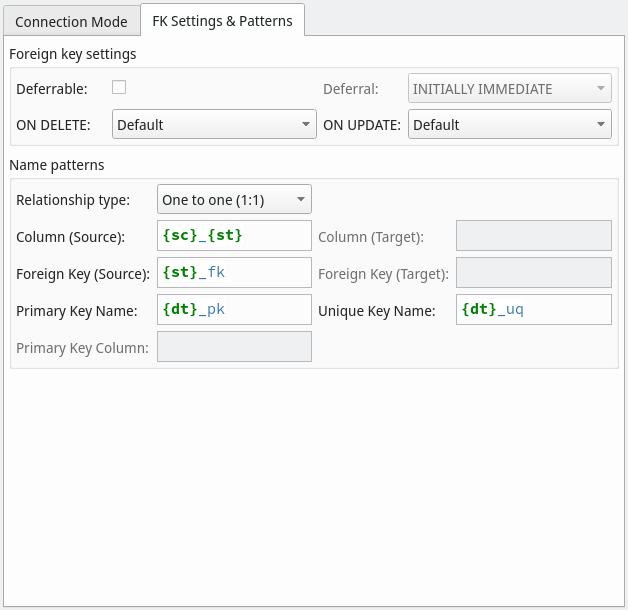Click the Foreign Key (Target) field
The image size is (628, 610).
point(533,273)
